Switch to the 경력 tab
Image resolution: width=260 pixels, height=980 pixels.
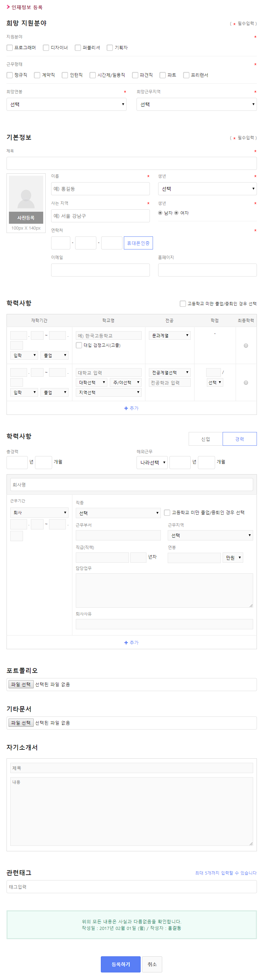(239, 439)
